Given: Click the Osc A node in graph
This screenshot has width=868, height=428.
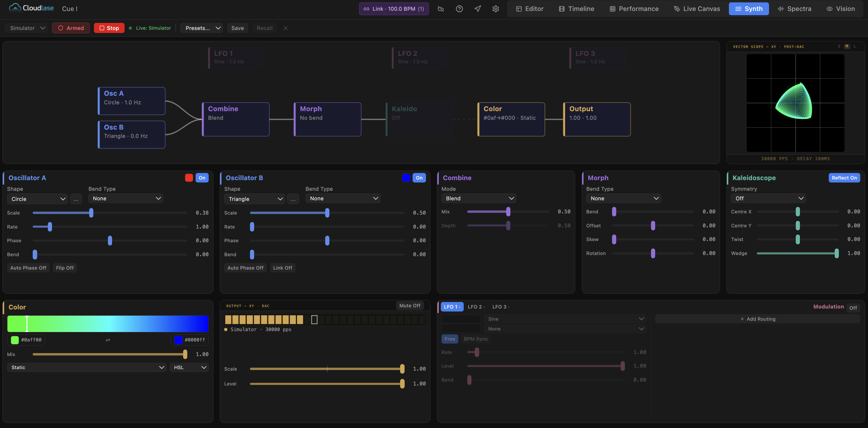Looking at the screenshot, I should click(131, 101).
